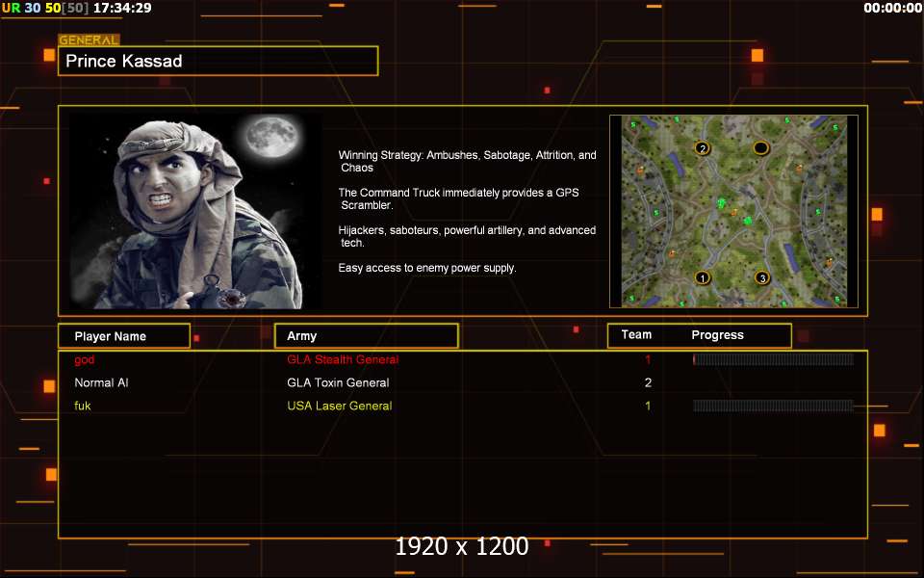
Task: Click the Prince Kassad name field
Action: coord(218,61)
